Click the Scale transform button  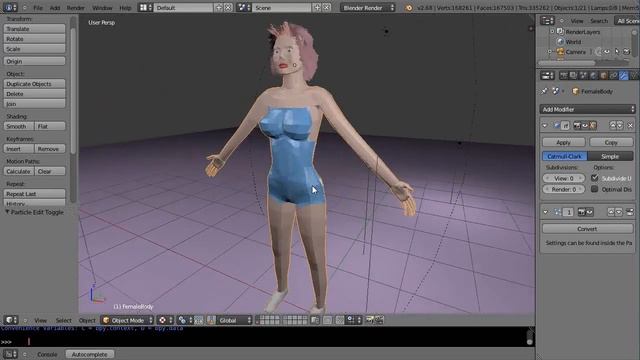34,49
